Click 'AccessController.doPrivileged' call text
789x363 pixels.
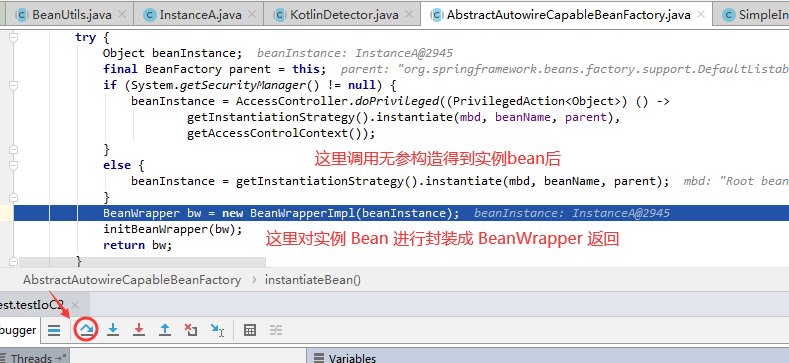point(337,101)
